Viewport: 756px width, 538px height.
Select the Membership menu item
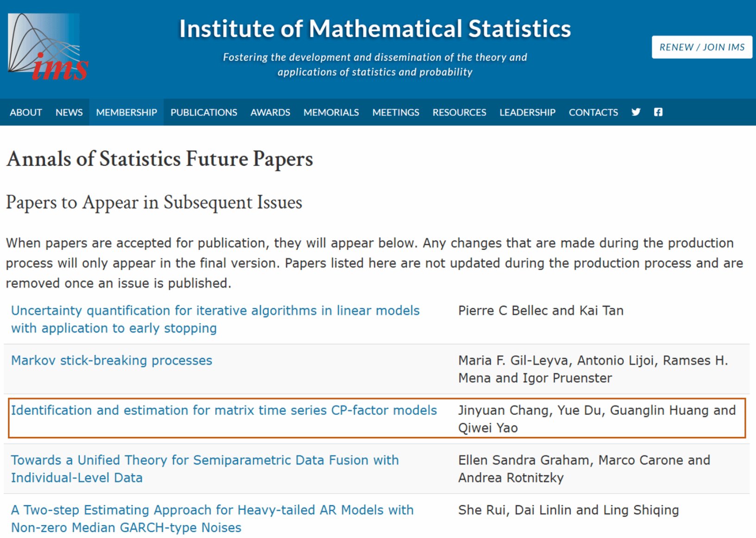click(126, 113)
